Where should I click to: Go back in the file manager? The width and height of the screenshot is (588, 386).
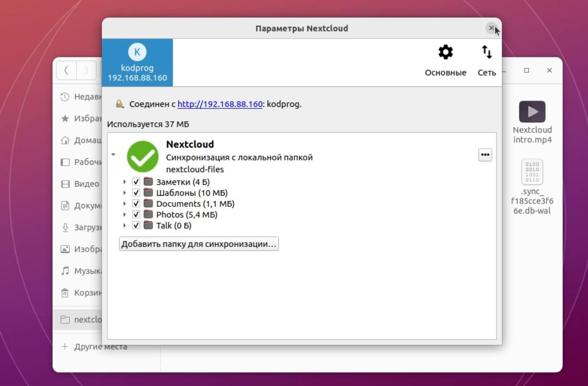pyautogui.click(x=66, y=71)
